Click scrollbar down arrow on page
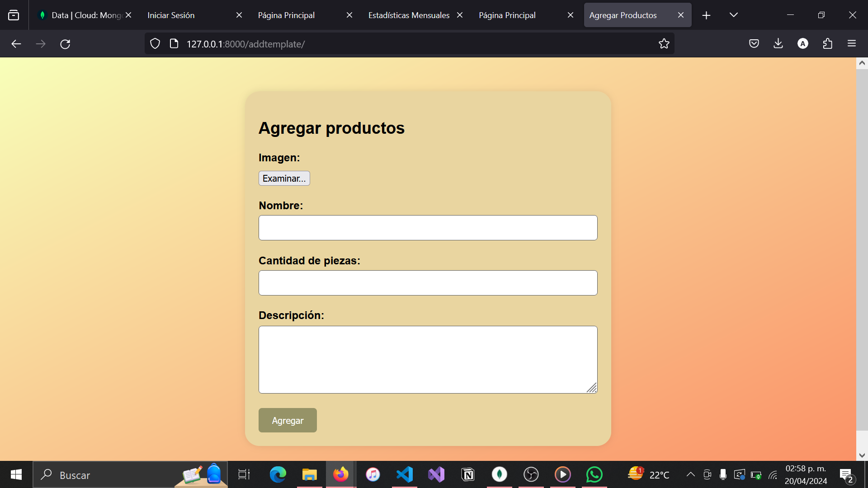Viewport: 868px width, 488px height. (862, 455)
